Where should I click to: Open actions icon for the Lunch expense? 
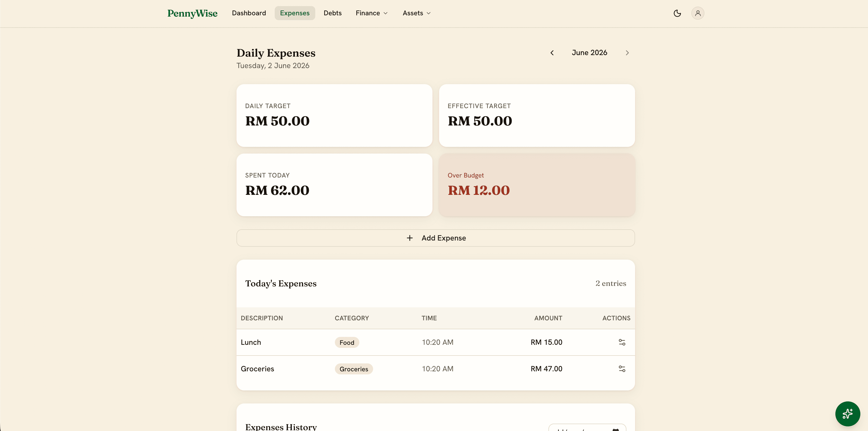pyautogui.click(x=622, y=342)
